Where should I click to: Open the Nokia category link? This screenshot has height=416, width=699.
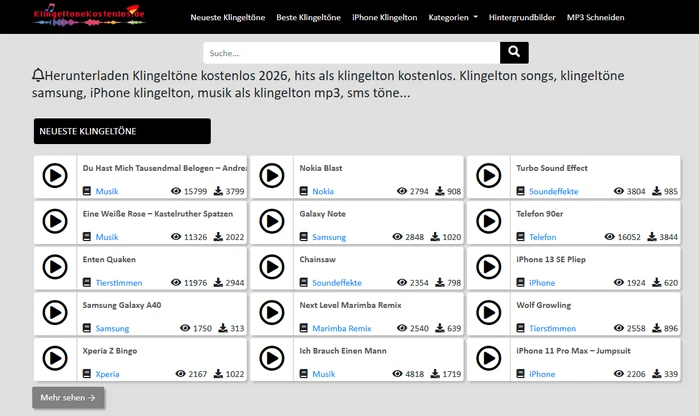click(323, 191)
